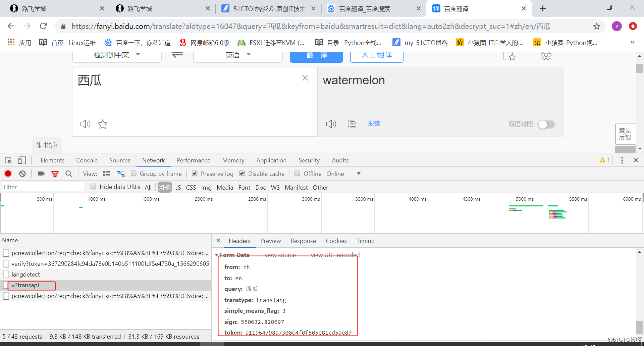
Task: Activate DevTools element inspector
Action: [x=8, y=160]
